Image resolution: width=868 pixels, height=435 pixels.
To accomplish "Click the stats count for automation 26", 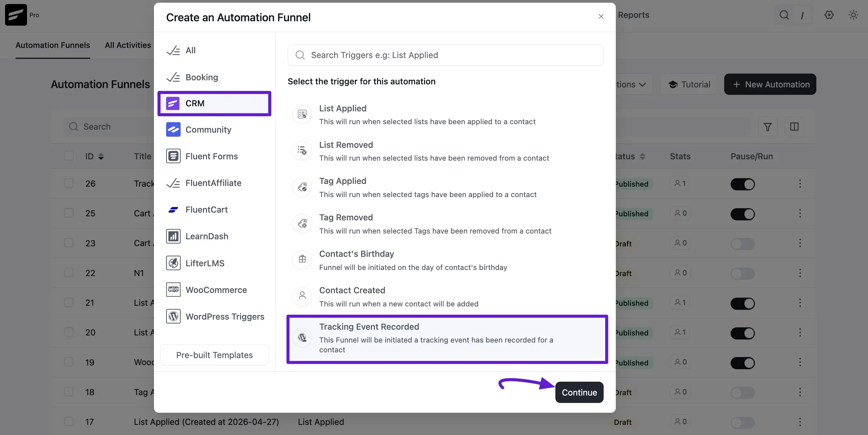I will pyautogui.click(x=680, y=183).
